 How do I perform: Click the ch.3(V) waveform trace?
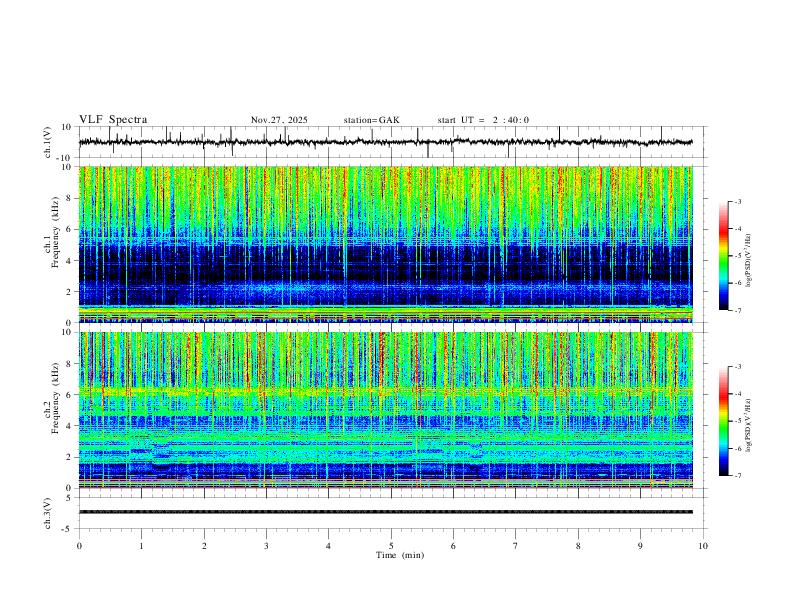(x=386, y=512)
